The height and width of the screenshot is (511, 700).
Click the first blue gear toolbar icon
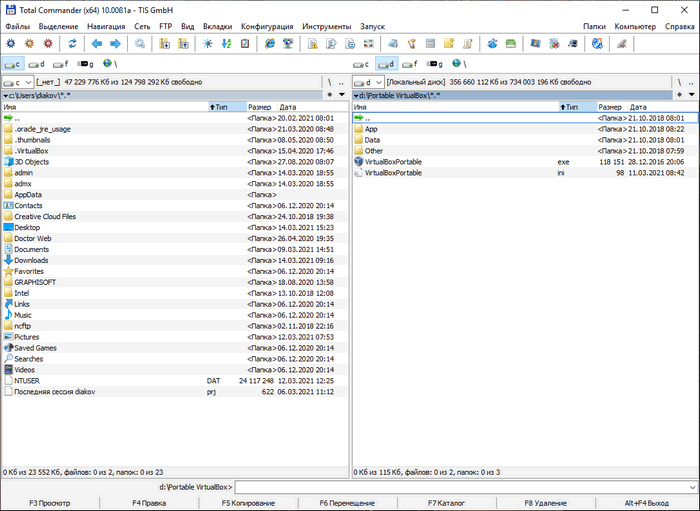pyautogui.click(x=10, y=44)
